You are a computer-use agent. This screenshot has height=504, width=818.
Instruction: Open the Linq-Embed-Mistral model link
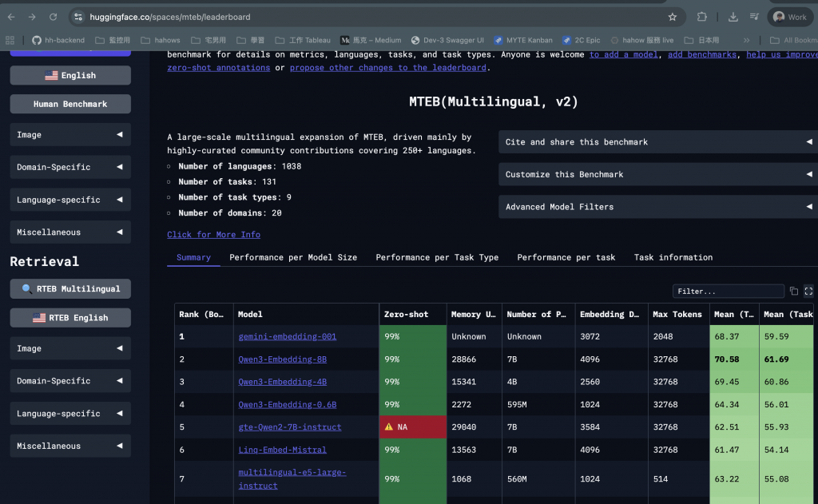pyautogui.click(x=282, y=450)
